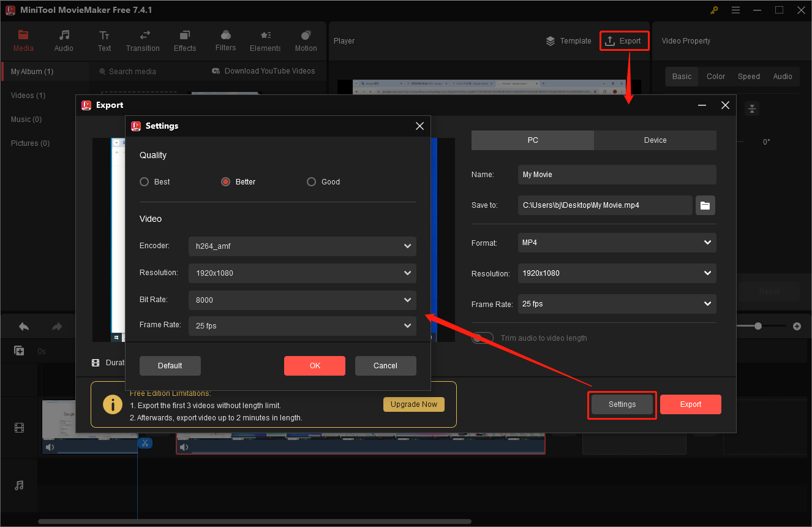Open the Encoder dropdown h264_amf

pyautogui.click(x=303, y=246)
